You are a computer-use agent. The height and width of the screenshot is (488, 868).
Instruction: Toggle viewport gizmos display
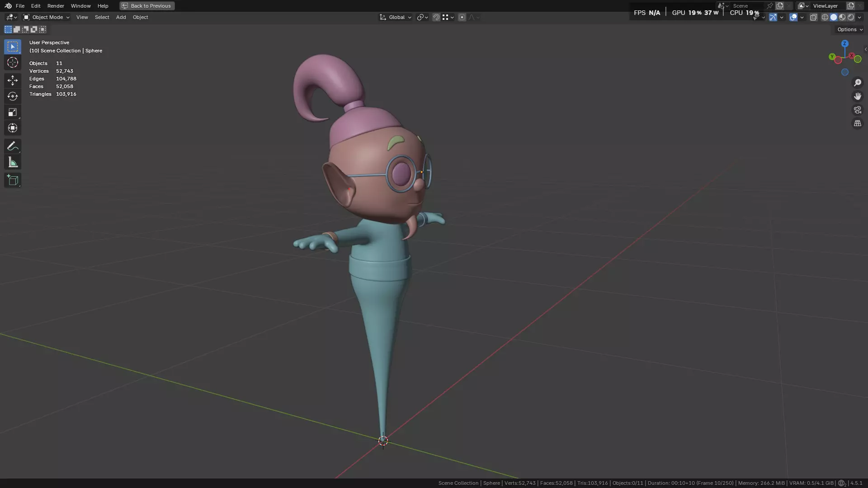coord(773,17)
